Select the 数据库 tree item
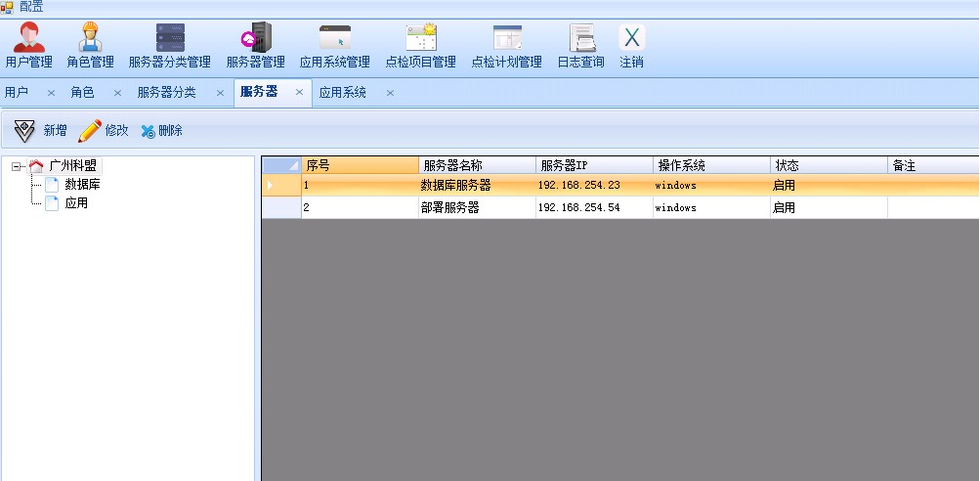 coord(82,185)
